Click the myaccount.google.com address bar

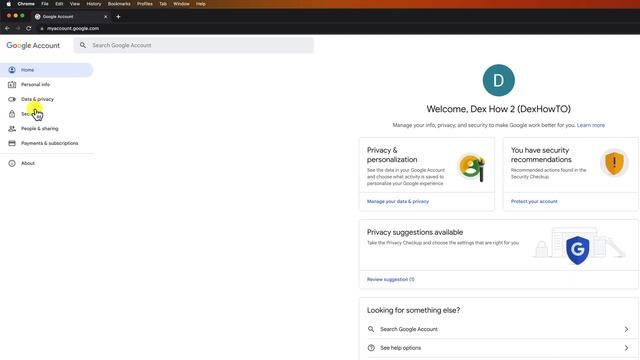pyautogui.click(x=73, y=29)
